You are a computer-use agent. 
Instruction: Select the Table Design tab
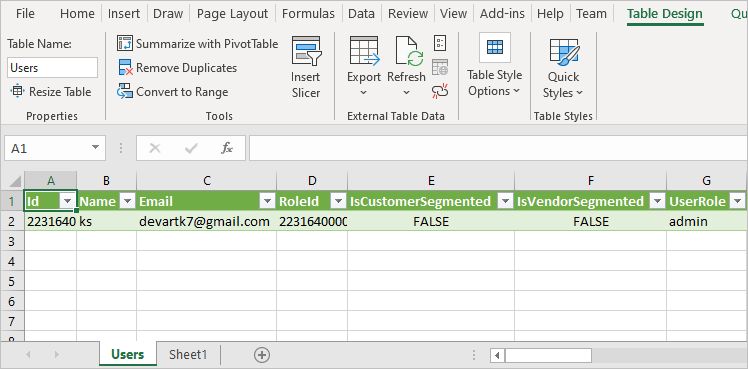coord(665,14)
